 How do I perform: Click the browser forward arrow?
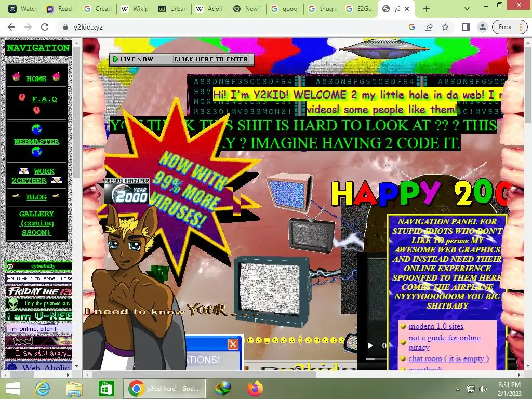28,27
